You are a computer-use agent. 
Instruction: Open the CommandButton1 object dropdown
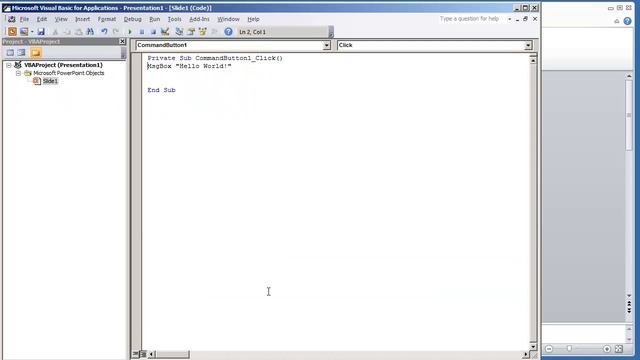click(327, 45)
